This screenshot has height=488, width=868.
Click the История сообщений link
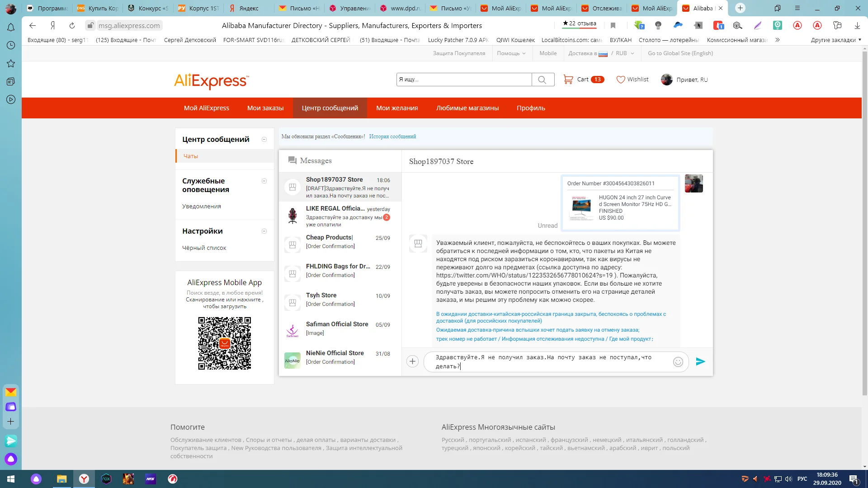[x=392, y=136]
